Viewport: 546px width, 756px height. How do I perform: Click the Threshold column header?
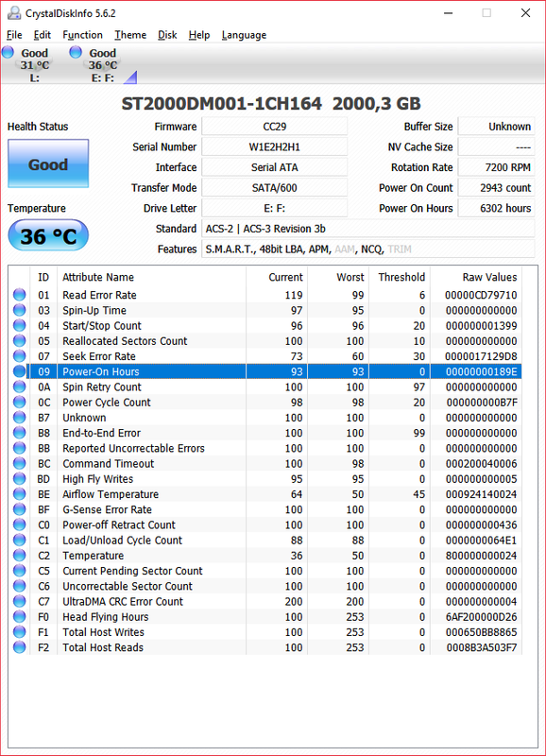(400, 277)
